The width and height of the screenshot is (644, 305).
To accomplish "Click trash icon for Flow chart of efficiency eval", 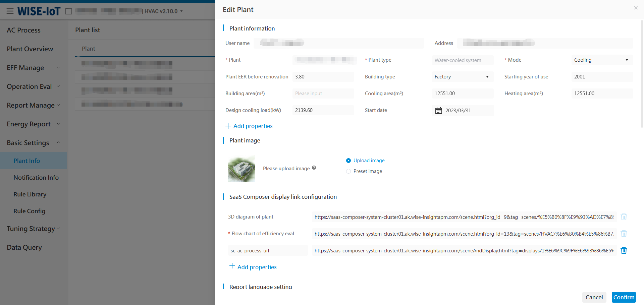I will click(624, 234).
